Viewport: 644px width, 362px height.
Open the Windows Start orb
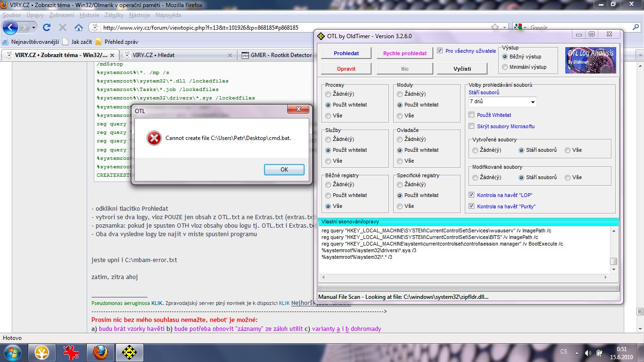(13, 352)
